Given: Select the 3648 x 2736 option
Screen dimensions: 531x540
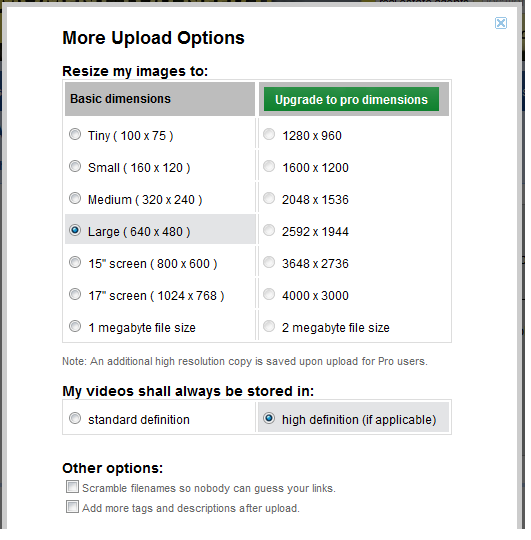Looking at the screenshot, I should tap(269, 262).
